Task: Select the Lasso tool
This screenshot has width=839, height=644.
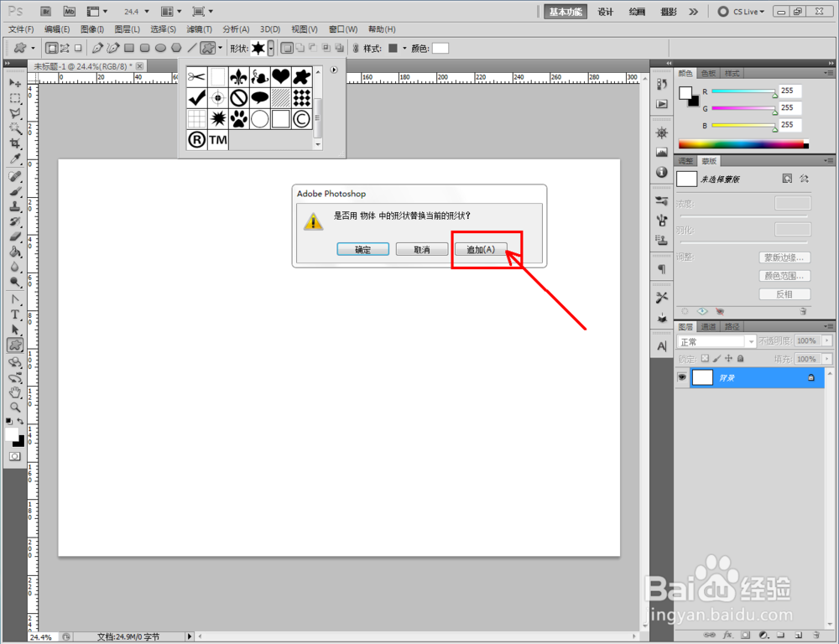Action: 15,113
